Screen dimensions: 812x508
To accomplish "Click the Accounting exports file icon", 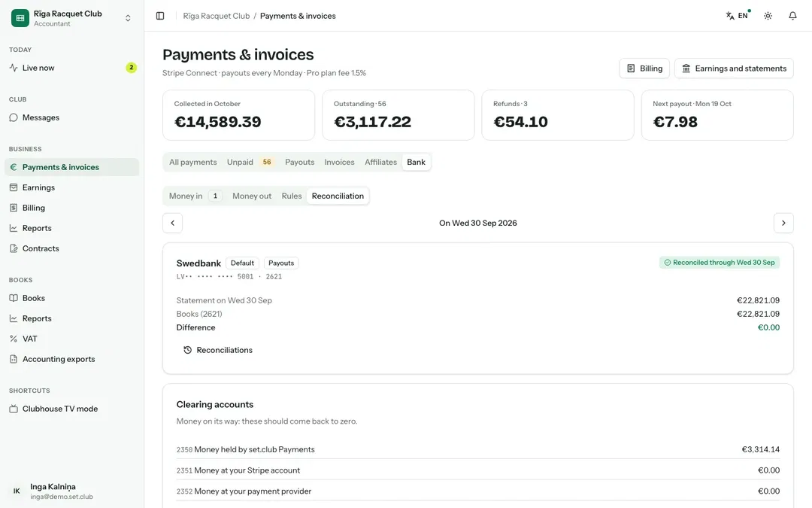I will click(x=14, y=359).
